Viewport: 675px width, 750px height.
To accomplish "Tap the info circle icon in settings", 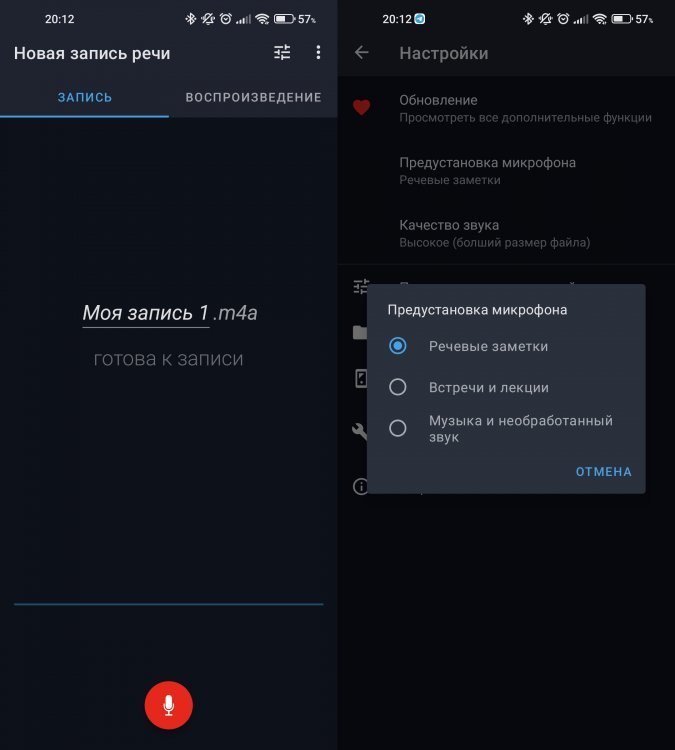I will pyautogui.click(x=360, y=486).
